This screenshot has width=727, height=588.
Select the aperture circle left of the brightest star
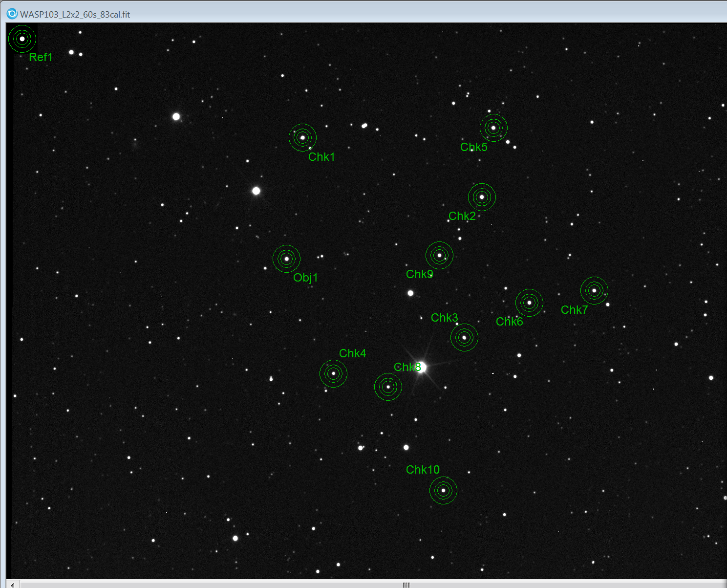pyautogui.click(x=388, y=387)
